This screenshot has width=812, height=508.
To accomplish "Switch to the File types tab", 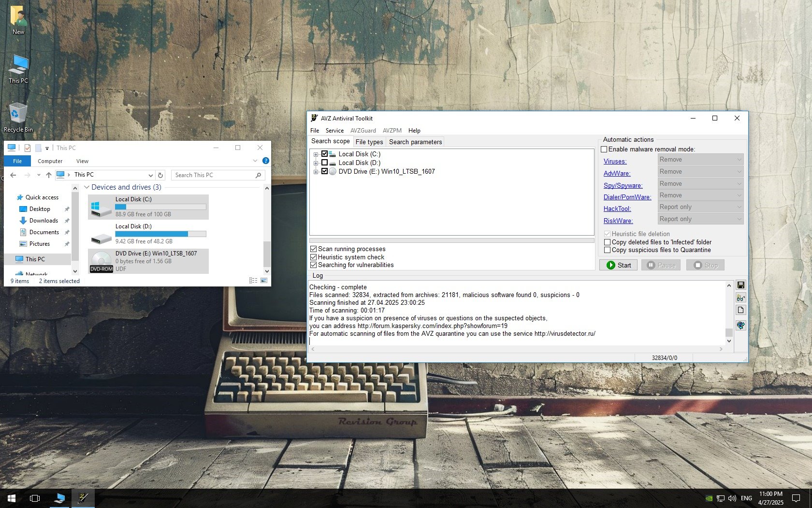I will pos(369,142).
